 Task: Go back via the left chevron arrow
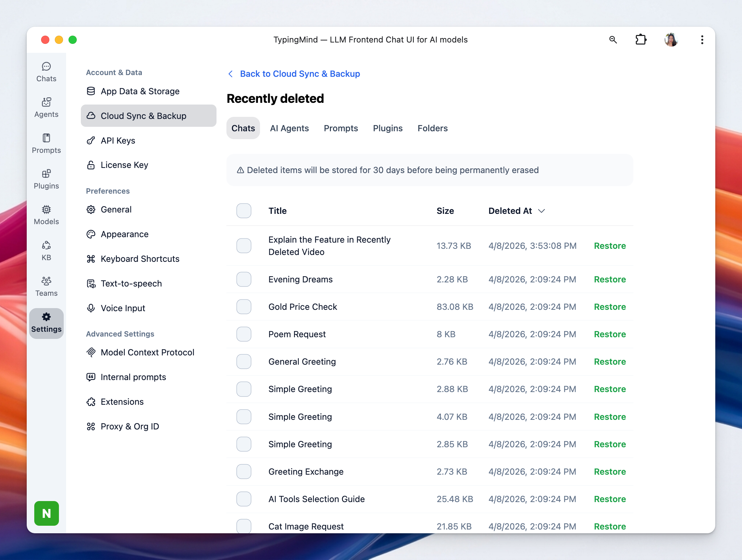pyautogui.click(x=231, y=74)
